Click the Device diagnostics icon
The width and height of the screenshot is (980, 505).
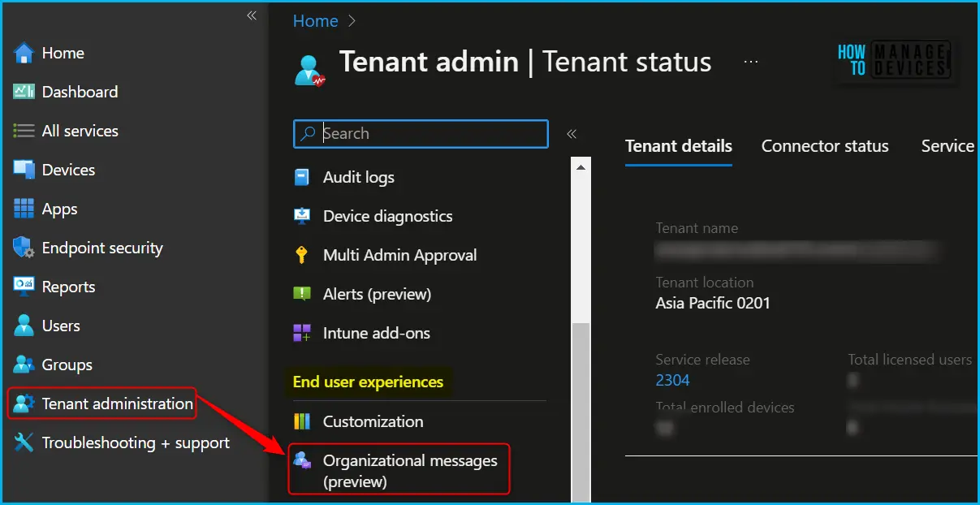pyautogui.click(x=302, y=216)
